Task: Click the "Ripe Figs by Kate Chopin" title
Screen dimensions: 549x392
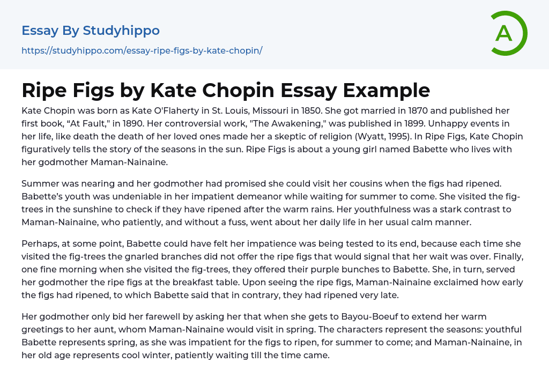Action: (226, 90)
